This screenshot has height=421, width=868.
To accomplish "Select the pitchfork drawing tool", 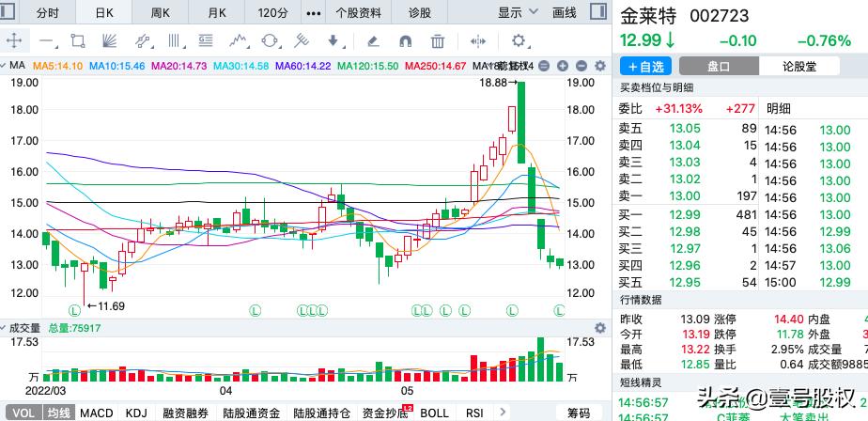I will click(302, 41).
